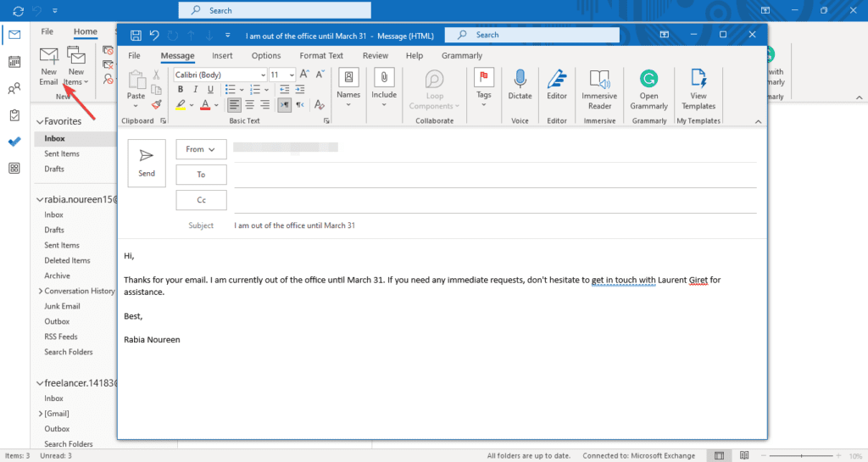Click the To recipients button
Image resolution: width=868 pixels, height=462 pixels.
(201, 175)
